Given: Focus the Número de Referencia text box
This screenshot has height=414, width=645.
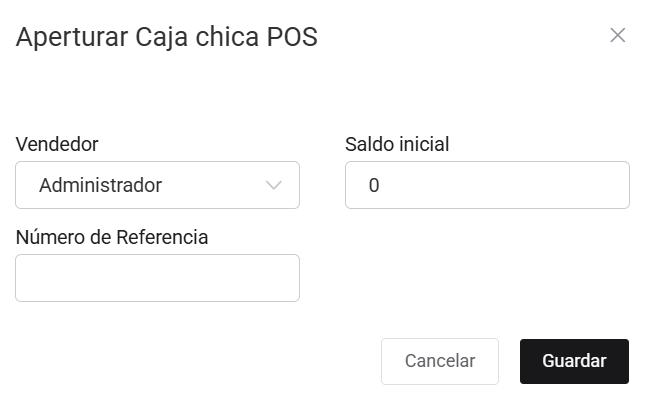Looking at the screenshot, I should pyautogui.click(x=157, y=278).
